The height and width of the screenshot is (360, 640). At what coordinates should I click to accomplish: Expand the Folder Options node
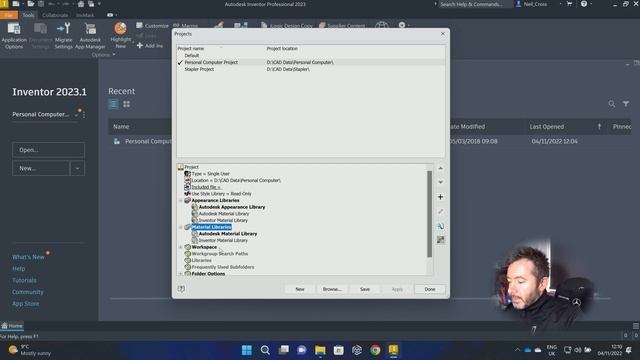(x=180, y=273)
